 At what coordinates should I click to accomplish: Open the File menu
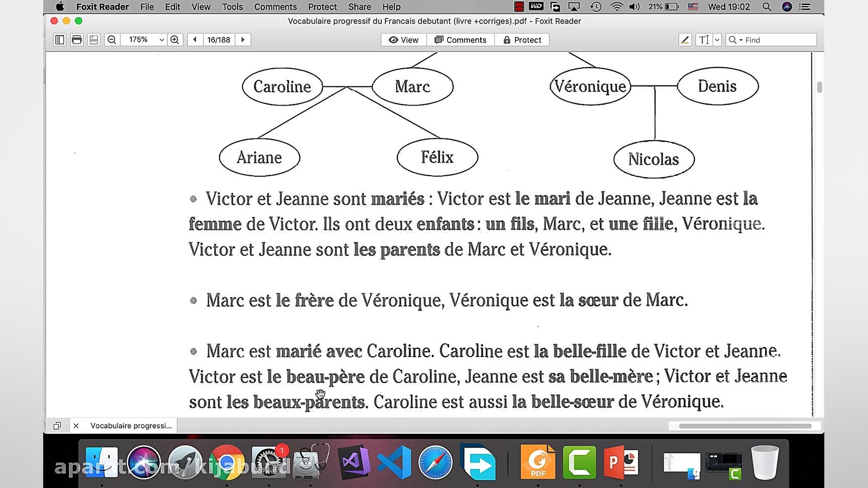[147, 7]
